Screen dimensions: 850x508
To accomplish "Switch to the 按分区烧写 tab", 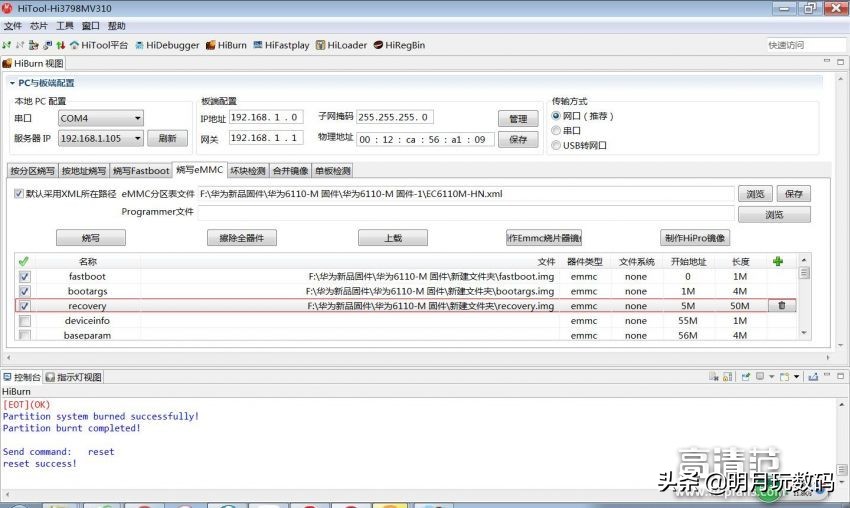I will tap(33, 171).
